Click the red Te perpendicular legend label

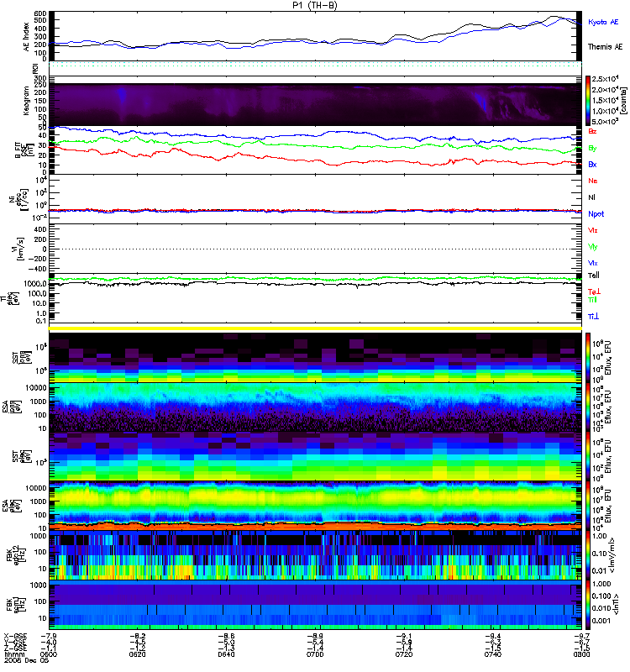pyautogui.click(x=594, y=291)
